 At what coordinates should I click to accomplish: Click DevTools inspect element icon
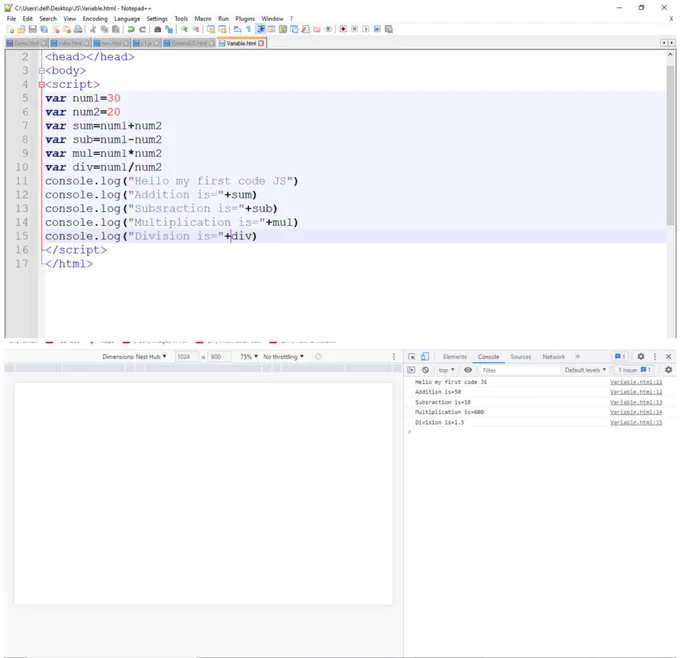(412, 357)
